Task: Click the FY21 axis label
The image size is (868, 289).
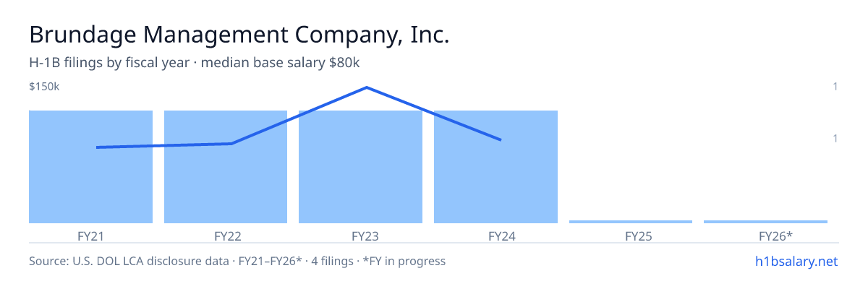Action: (x=90, y=236)
